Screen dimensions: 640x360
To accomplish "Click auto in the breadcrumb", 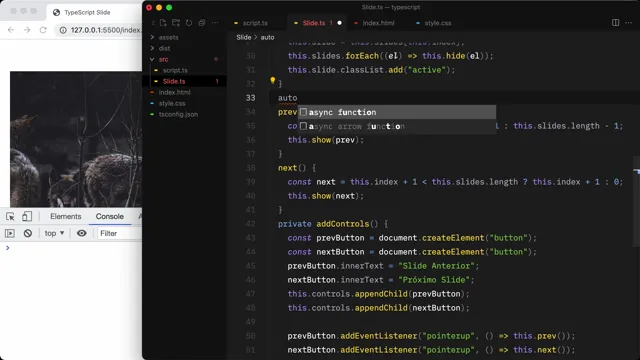I will 267,37.
